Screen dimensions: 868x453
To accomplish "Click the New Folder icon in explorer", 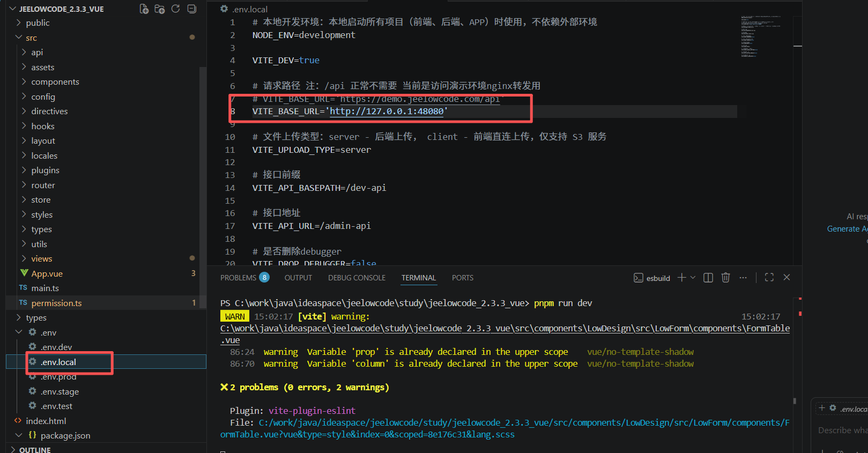I will (x=159, y=9).
